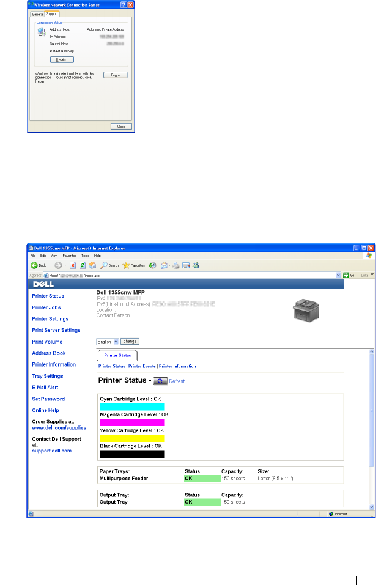Open Tray Settings link
The height and width of the screenshot is (585, 392).
(x=48, y=376)
